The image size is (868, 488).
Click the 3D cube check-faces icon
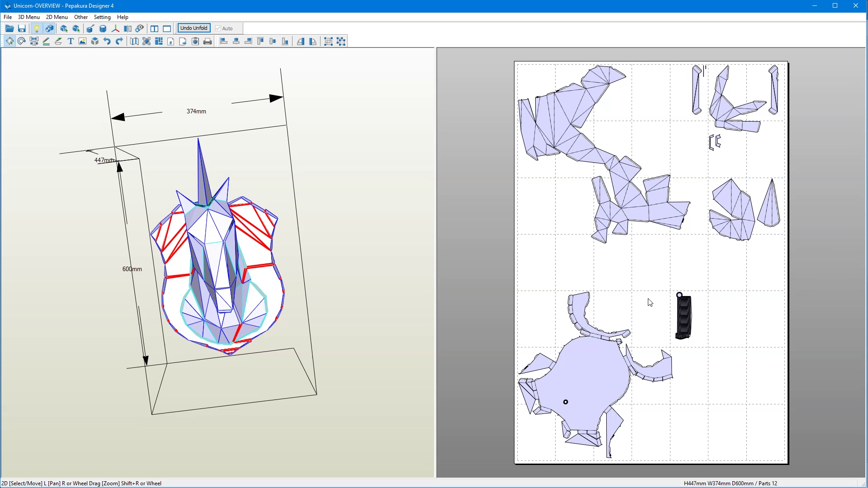click(x=95, y=41)
